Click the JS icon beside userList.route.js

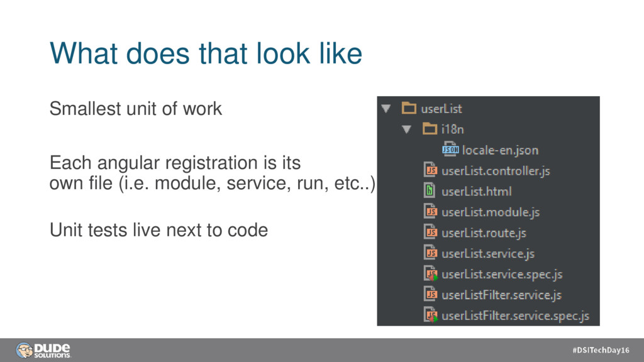click(430, 232)
